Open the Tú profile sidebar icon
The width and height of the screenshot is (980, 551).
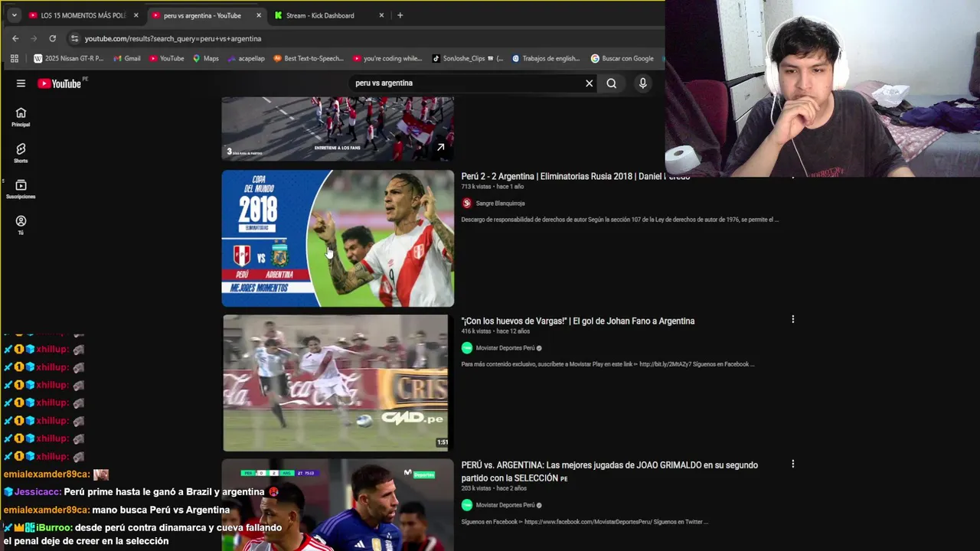(x=21, y=225)
